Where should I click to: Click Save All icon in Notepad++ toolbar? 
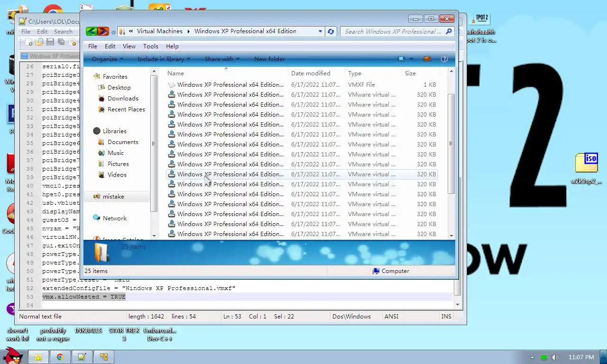[x=61, y=43]
